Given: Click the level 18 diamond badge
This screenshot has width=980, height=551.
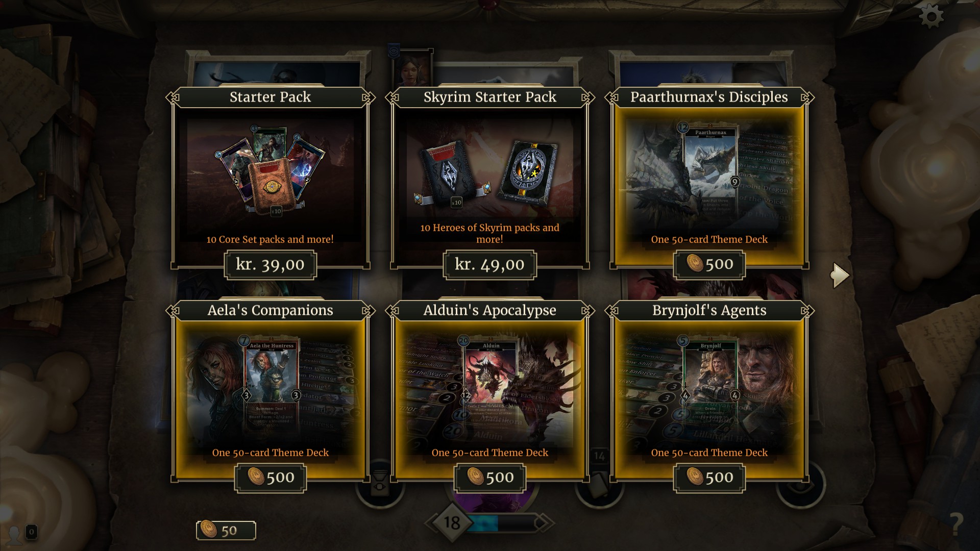Looking at the screenshot, I should coord(451,522).
